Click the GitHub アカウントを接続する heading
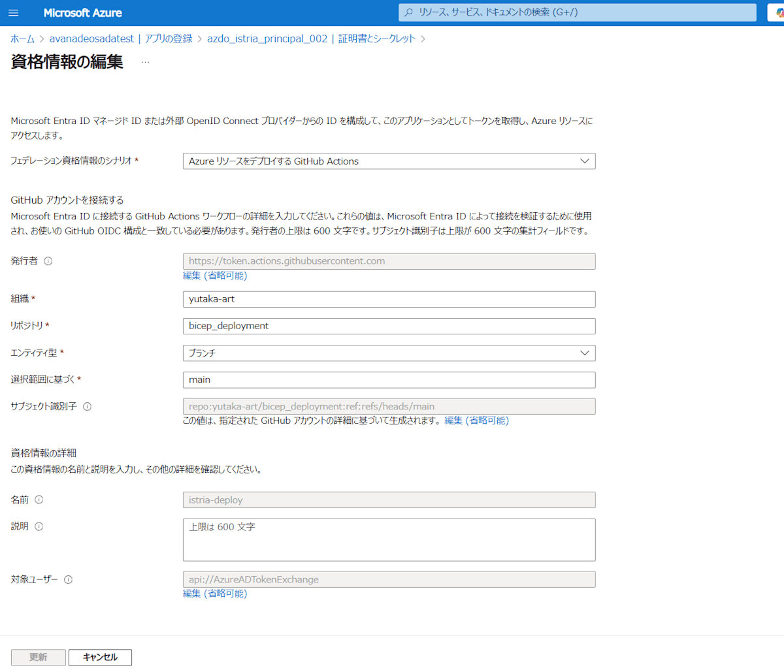The height and width of the screenshot is (672, 784). (x=67, y=200)
